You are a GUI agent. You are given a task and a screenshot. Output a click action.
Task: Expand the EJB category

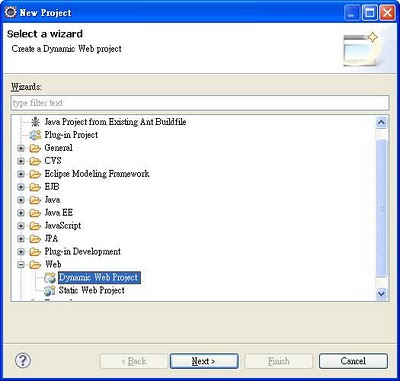click(x=21, y=187)
